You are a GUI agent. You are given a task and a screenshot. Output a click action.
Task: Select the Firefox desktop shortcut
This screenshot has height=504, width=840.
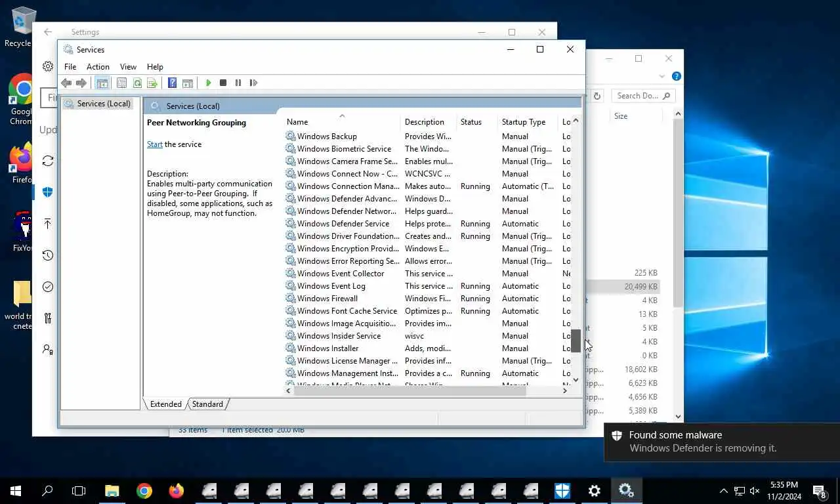[20, 163]
